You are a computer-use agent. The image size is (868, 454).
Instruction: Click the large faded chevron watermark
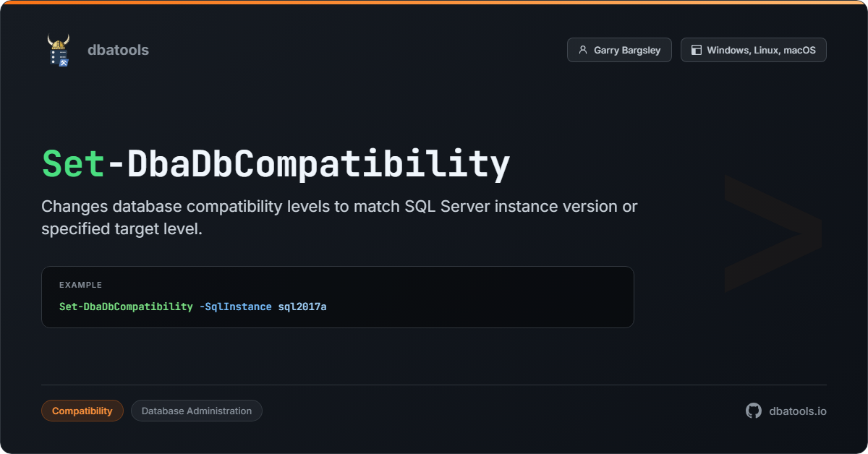(x=773, y=233)
